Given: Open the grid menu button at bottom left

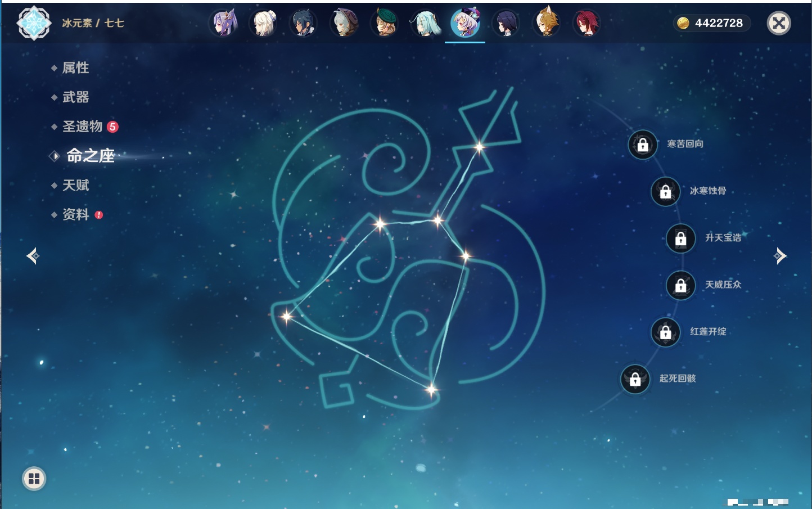Looking at the screenshot, I should (x=34, y=479).
